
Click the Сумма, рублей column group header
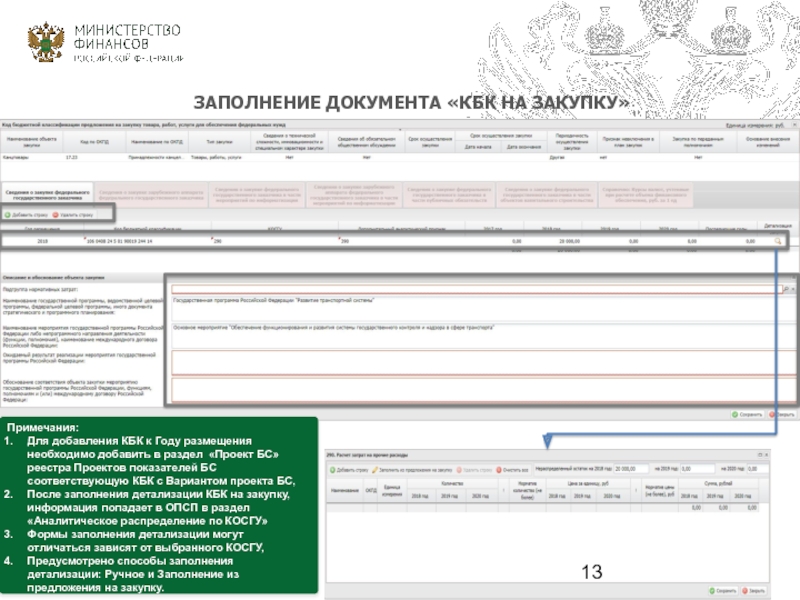[x=718, y=483]
